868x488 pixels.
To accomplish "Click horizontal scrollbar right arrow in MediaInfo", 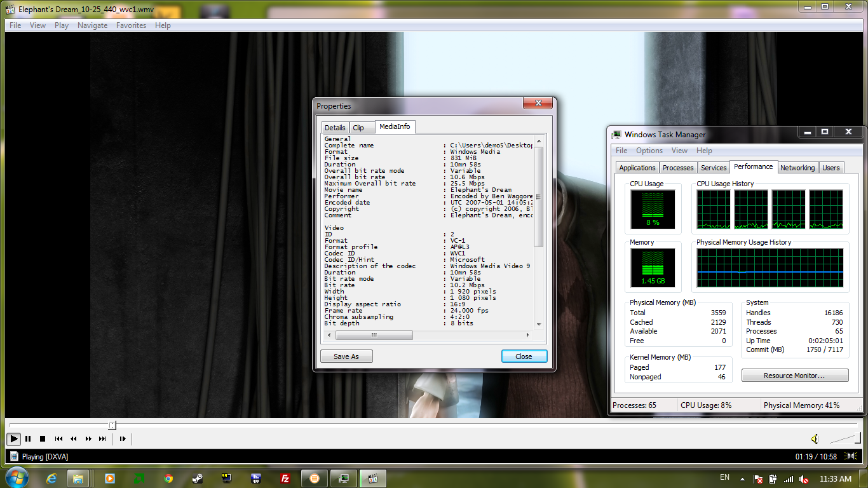I will pyautogui.click(x=528, y=335).
